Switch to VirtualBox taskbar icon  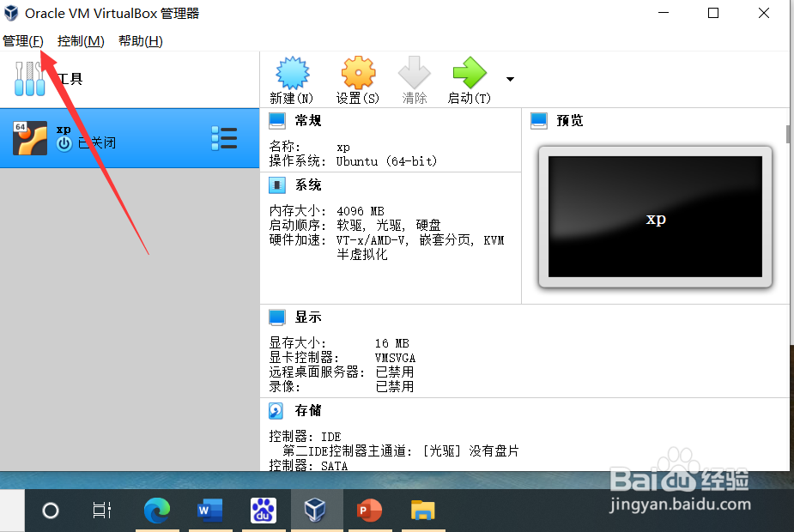[315, 511]
